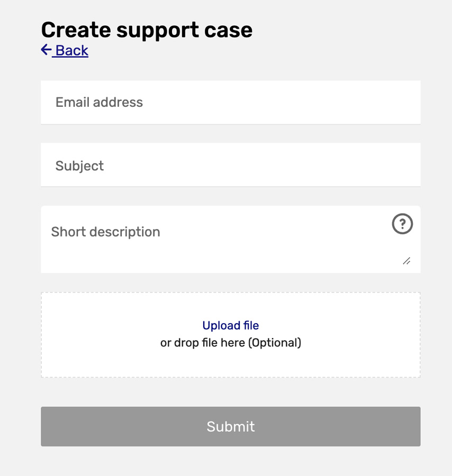Click the "or drop file here (Optional)" text

231,343
